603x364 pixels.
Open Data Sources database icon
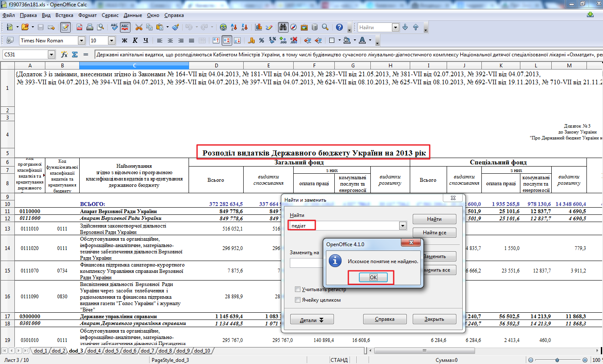pos(314,27)
